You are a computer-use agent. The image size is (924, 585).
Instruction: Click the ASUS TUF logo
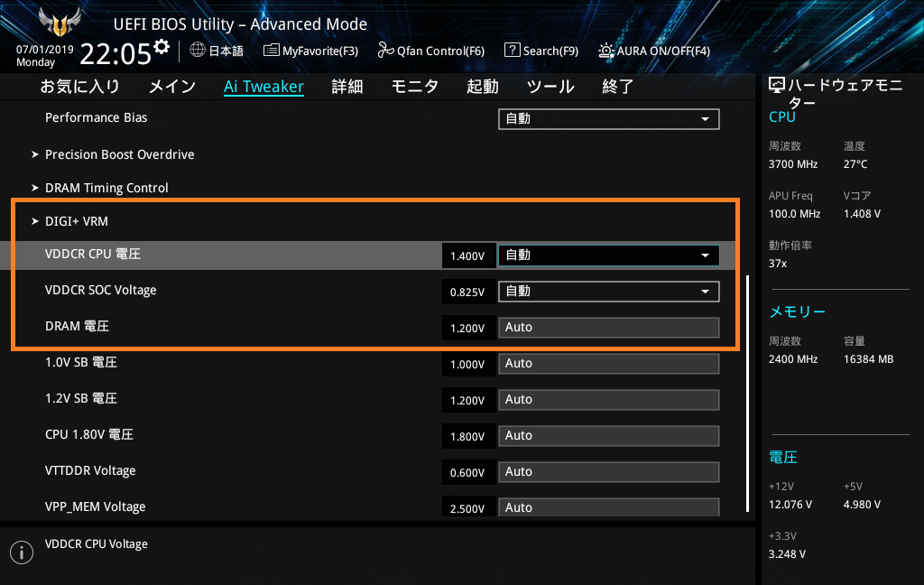[59, 23]
